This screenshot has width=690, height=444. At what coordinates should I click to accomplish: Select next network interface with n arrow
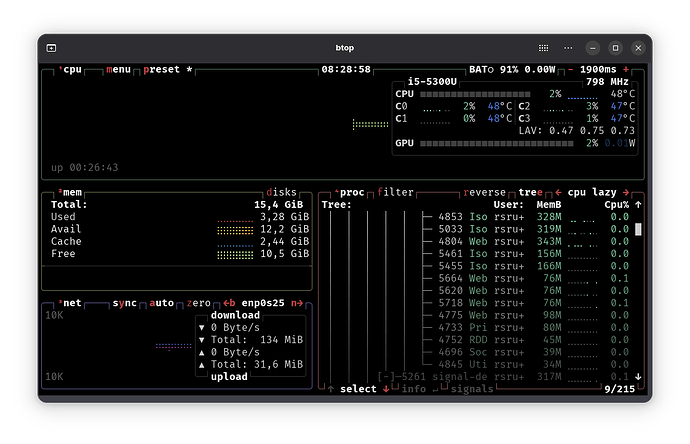point(296,303)
